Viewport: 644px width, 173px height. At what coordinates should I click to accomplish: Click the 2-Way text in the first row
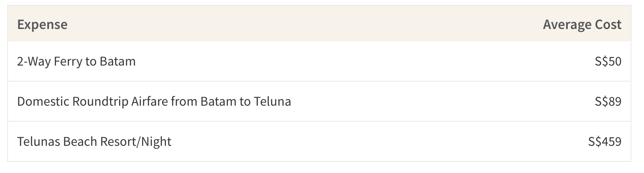34,62
